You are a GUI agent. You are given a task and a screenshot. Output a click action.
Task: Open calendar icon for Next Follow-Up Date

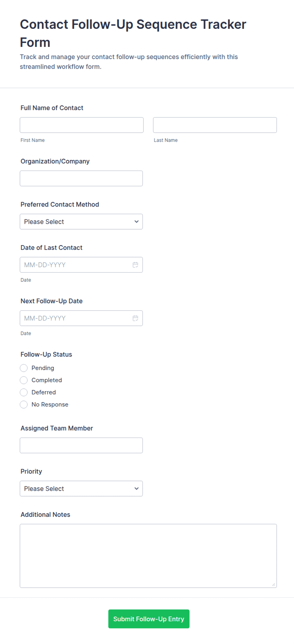tap(135, 318)
